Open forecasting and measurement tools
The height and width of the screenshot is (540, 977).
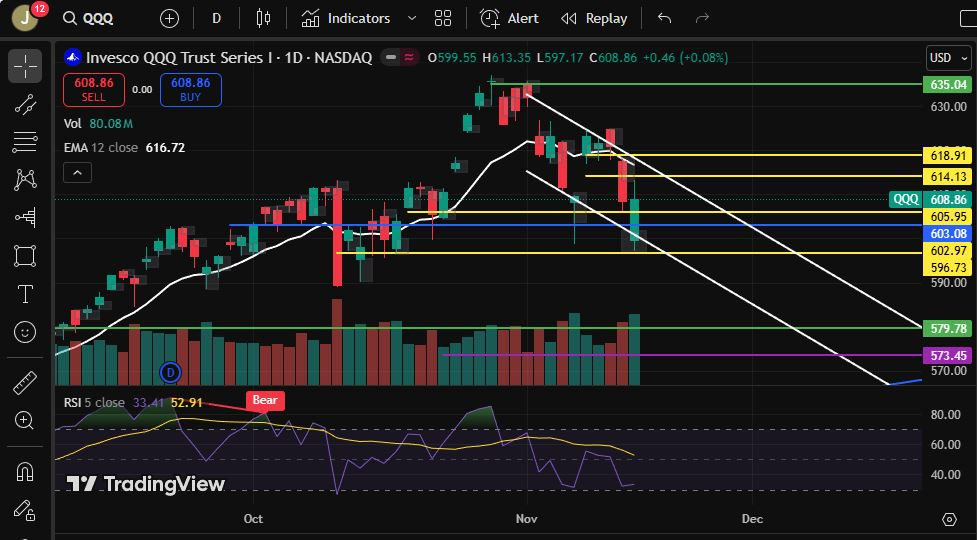coord(25,218)
